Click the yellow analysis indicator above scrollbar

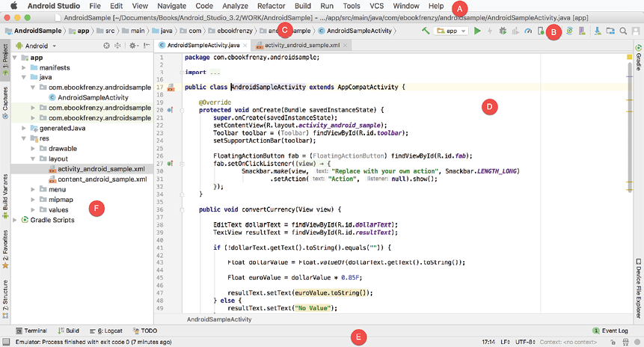[x=629, y=57]
